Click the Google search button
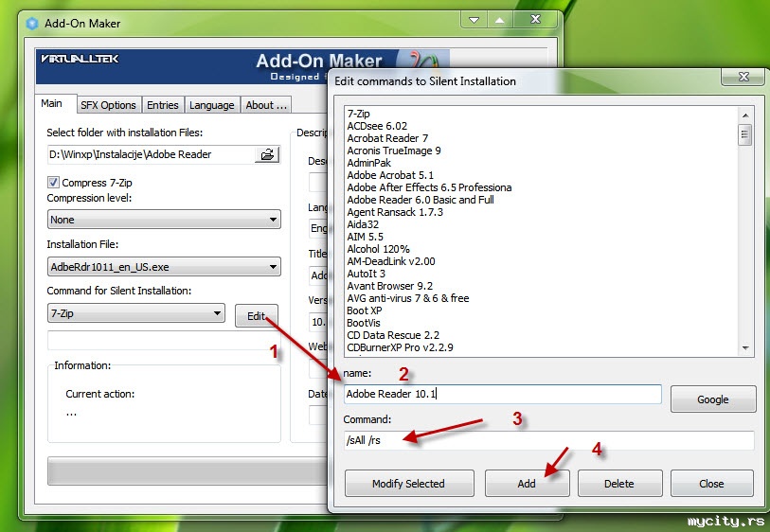The width and height of the screenshot is (770, 532). tap(713, 399)
